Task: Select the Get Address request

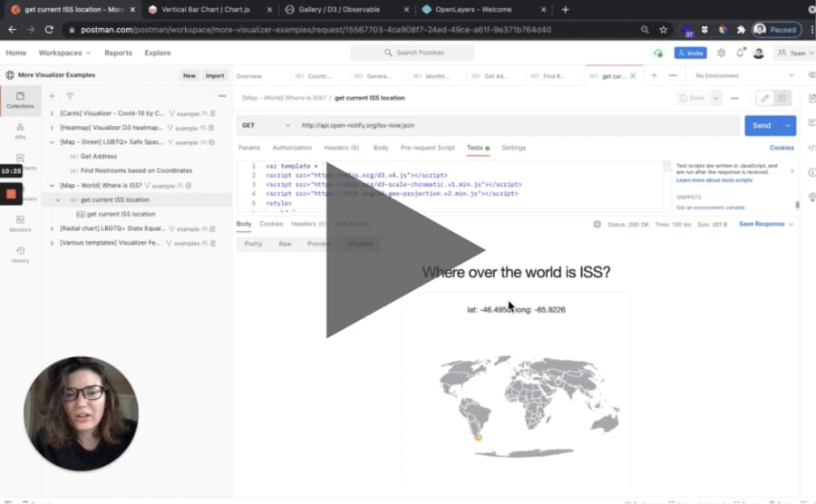Action: pyautogui.click(x=98, y=156)
